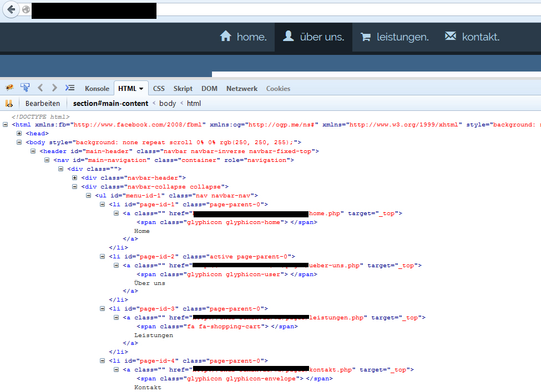This screenshot has height=392, width=541.
Task: Click the Bearbeiten button
Action: 43,103
